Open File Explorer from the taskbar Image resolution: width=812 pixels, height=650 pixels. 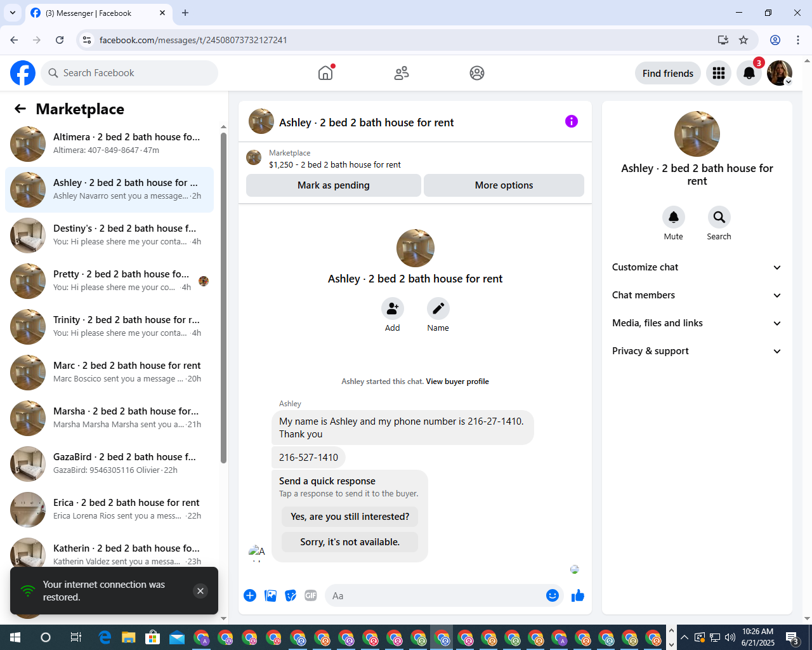(x=129, y=637)
